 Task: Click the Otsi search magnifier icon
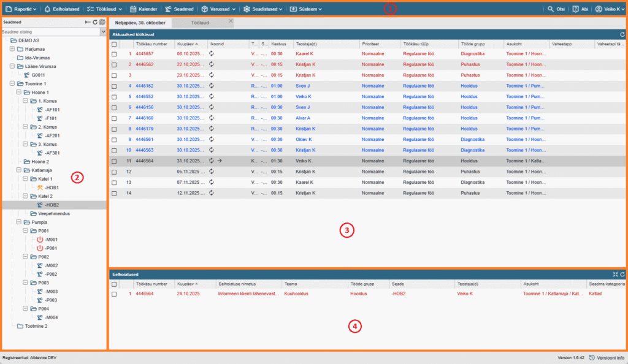point(550,9)
